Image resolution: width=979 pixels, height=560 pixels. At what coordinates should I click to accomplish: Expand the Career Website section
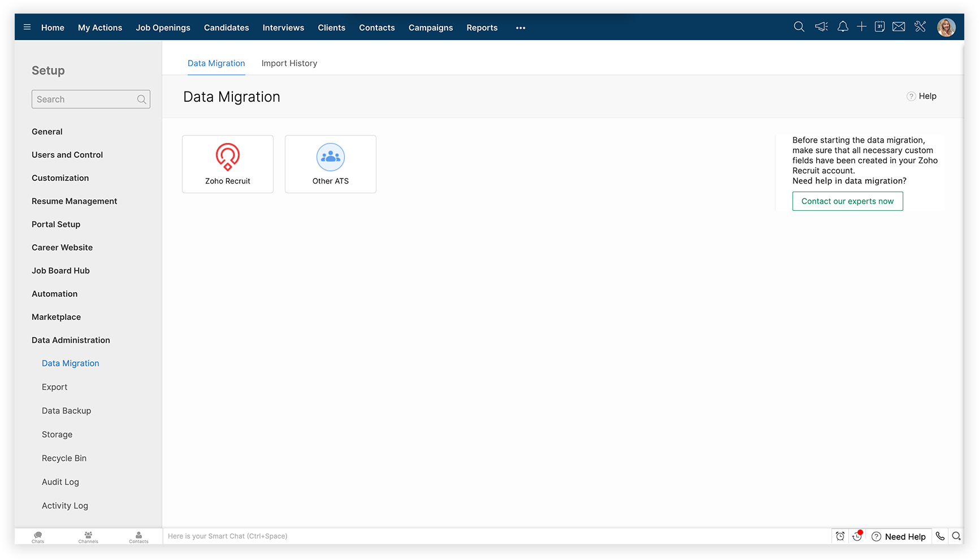(62, 248)
